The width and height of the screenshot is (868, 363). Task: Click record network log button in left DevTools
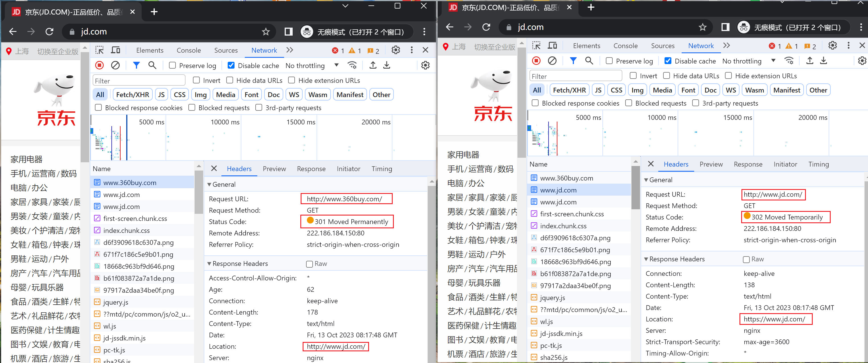[99, 65]
